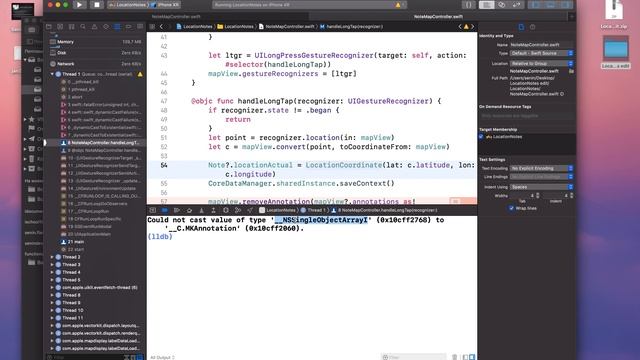This screenshot has width=640, height=360.
Task: Choose the iPhone XR run destination
Action: click(x=166, y=5)
